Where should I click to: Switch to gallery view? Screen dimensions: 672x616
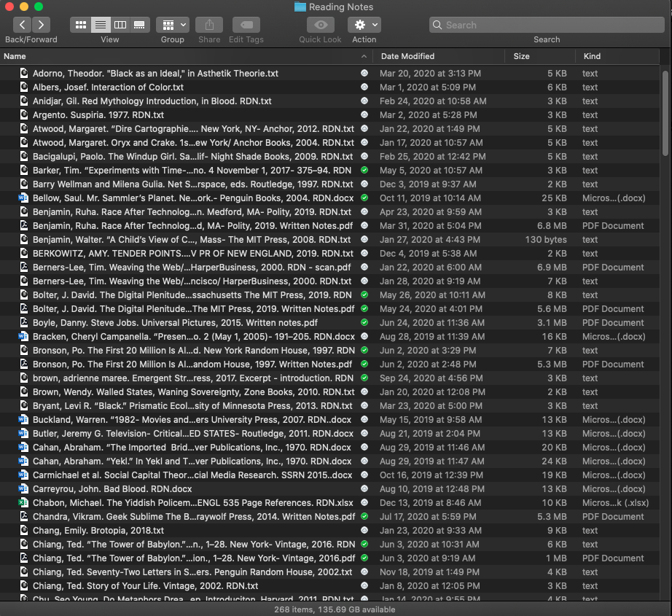(140, 25)
